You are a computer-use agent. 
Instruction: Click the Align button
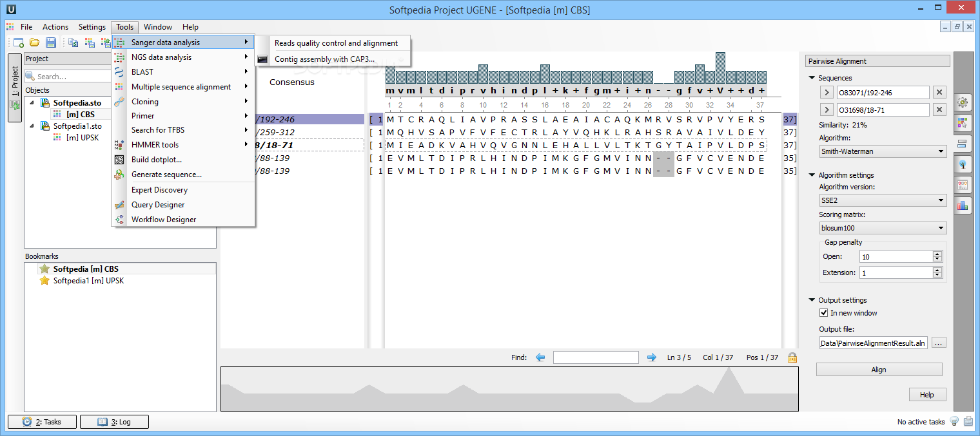click(x=879, y=370)
